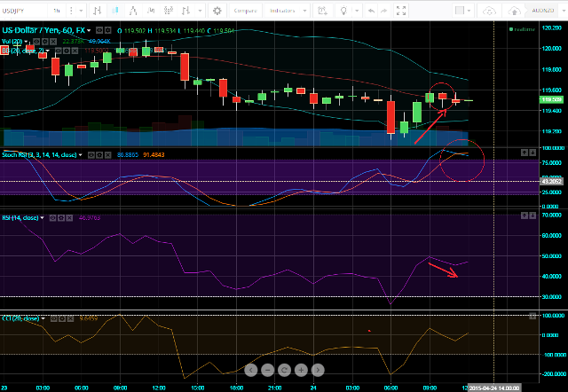
Task: Toggle Vol (20) indicator visibility
Action: [36, 42]
